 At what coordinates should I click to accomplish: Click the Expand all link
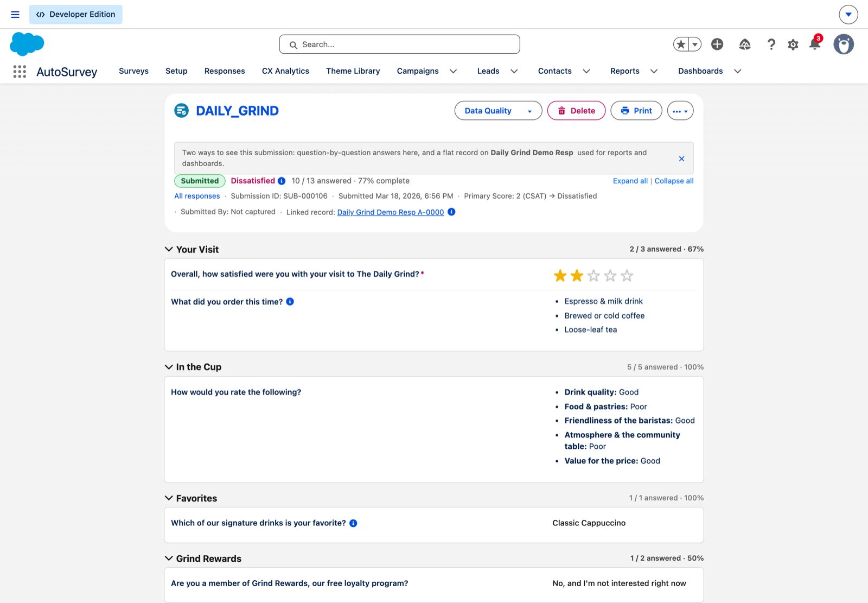pyautogui.click(x=630, y=181)
